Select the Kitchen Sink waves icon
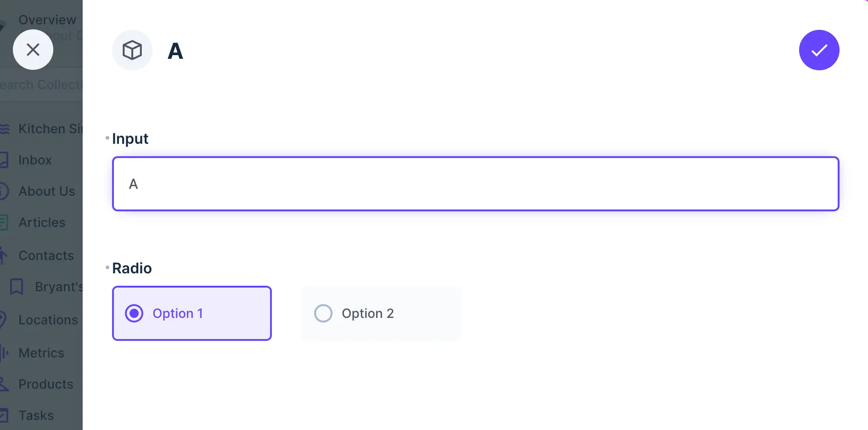 pyautogui.click(x=5, y=129)
